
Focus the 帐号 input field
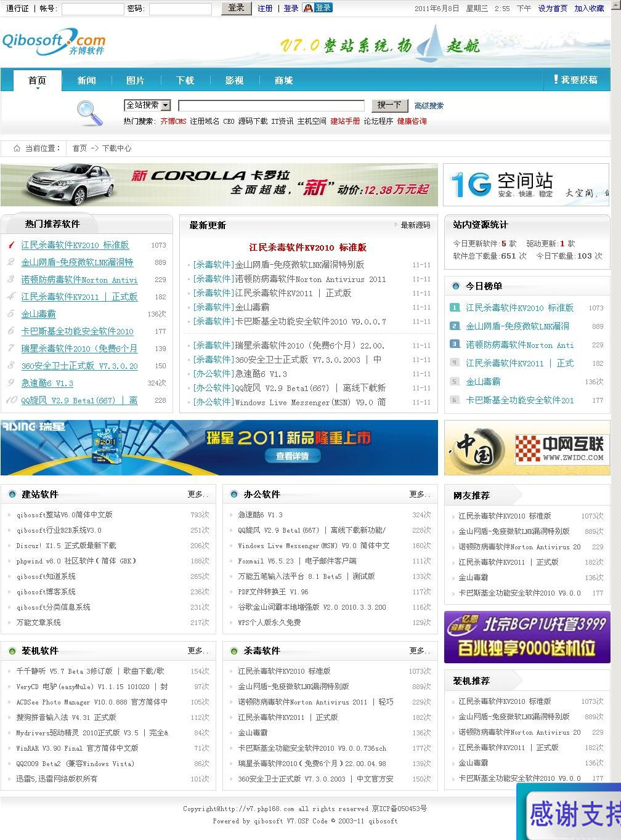(x=92, y=9)
